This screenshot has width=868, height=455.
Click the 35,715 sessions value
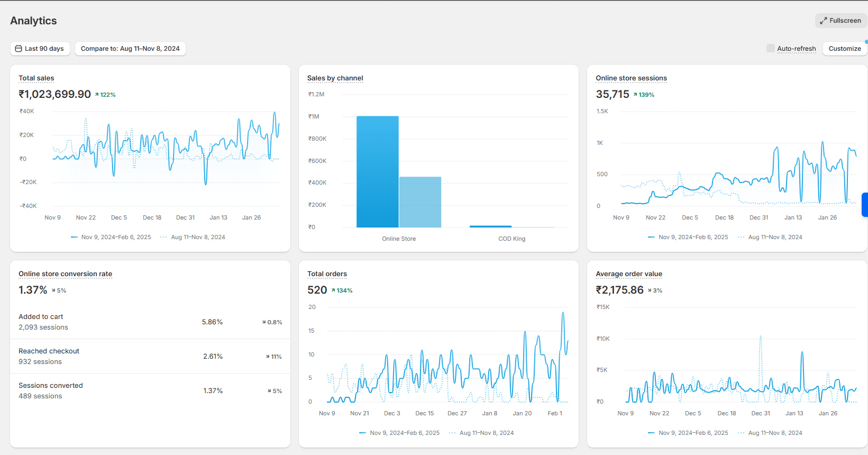coord(613,94)
